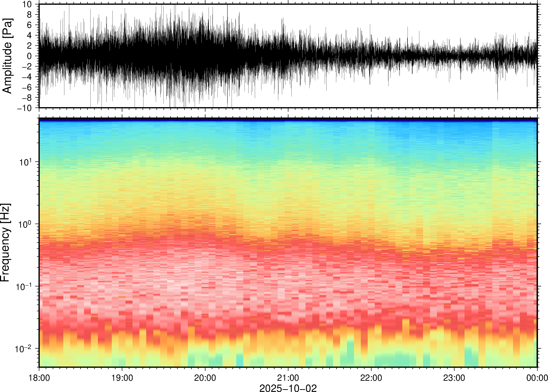Click the 00:00 time axis label
Viewport: 548px width, 392px height.
click(x=537, y=378)
